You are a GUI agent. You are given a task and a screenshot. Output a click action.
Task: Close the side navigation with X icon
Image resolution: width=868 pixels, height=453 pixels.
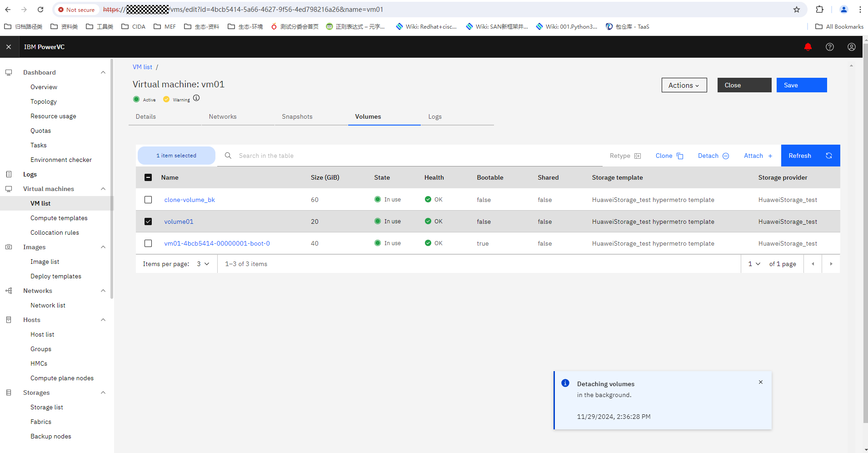[9, 47]
